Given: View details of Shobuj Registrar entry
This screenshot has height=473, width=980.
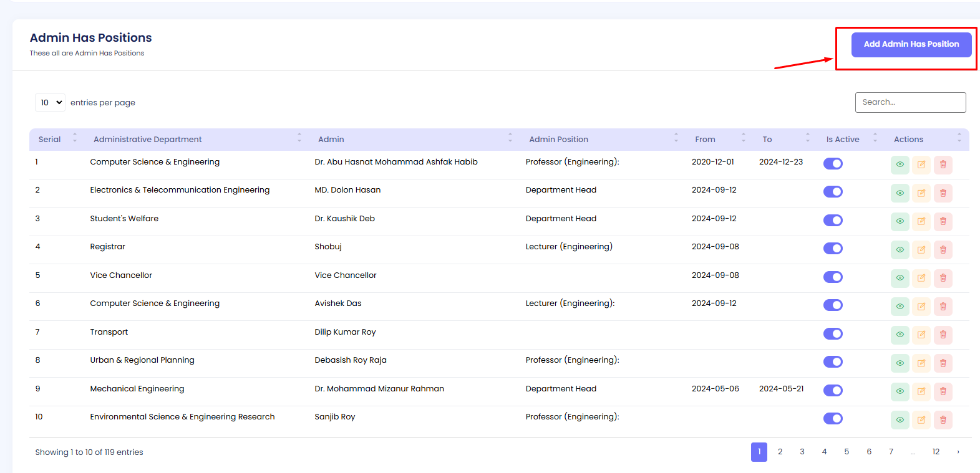Looking at the screenshot, I should 900,250.
